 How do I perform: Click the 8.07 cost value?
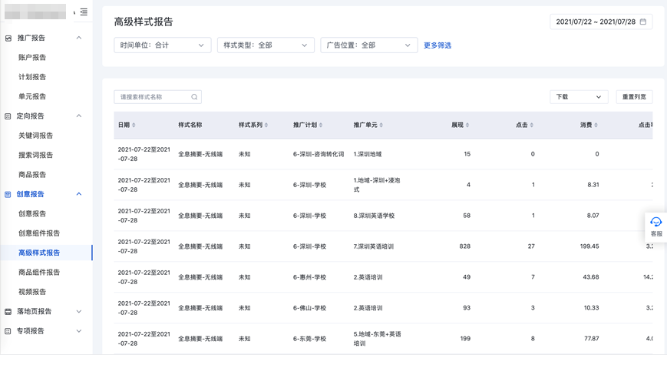[x=593, y=216]
